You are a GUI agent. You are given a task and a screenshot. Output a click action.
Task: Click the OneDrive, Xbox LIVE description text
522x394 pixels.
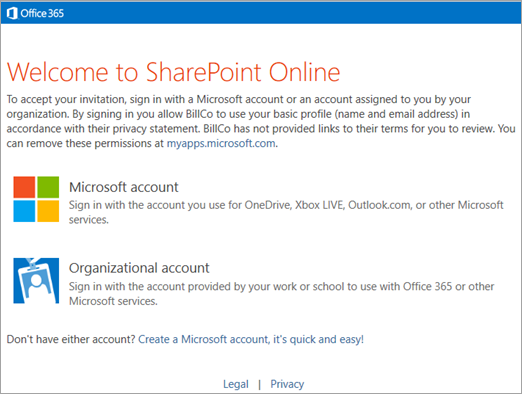pyautogui.click(x=286, y=212)
